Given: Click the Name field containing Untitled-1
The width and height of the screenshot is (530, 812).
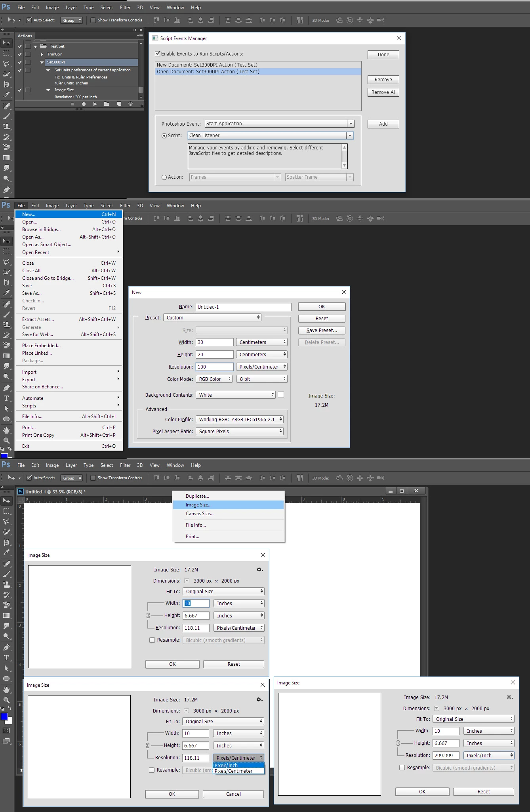Looking at the screenshot, I should [x=244, y=307].
